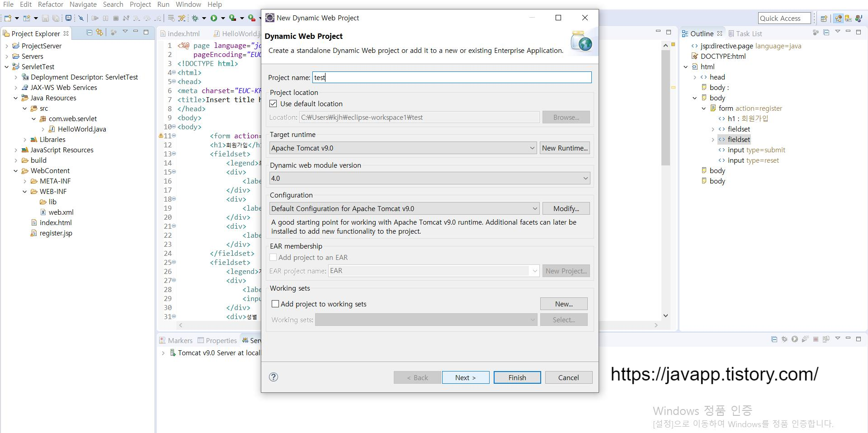Click the Cancel button

click(x=569, y=377)
